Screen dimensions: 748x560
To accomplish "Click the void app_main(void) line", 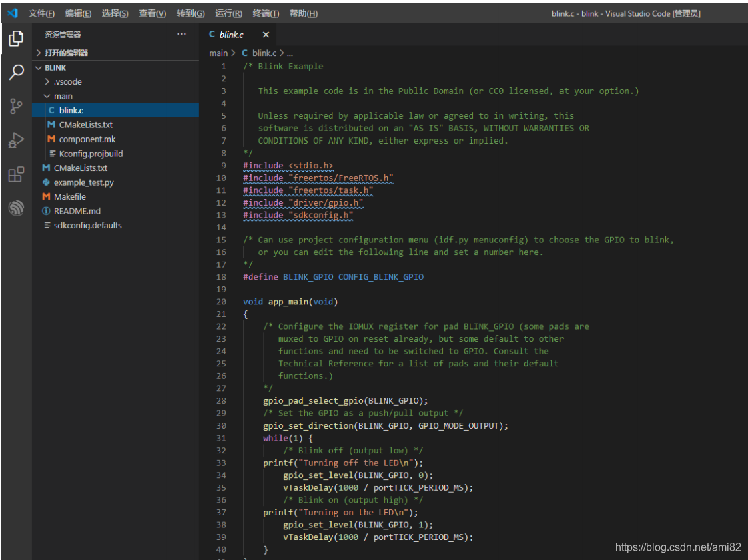I will coord(290,302).
